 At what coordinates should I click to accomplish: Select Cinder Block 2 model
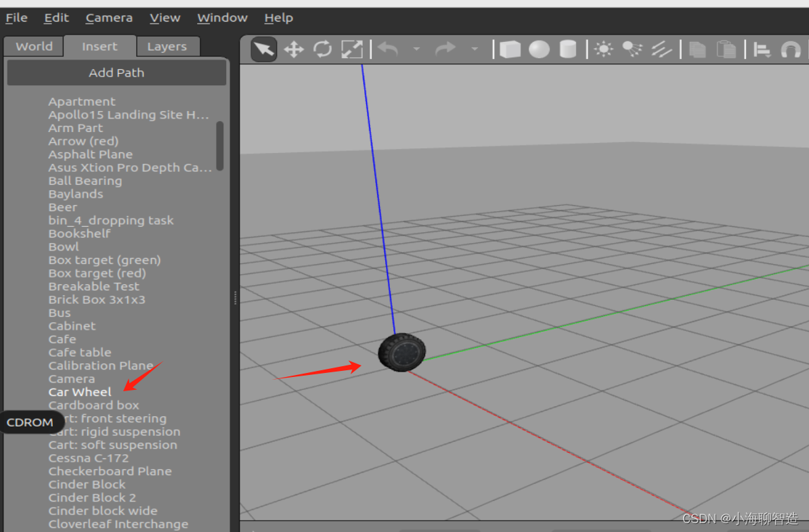pos(92,497)
